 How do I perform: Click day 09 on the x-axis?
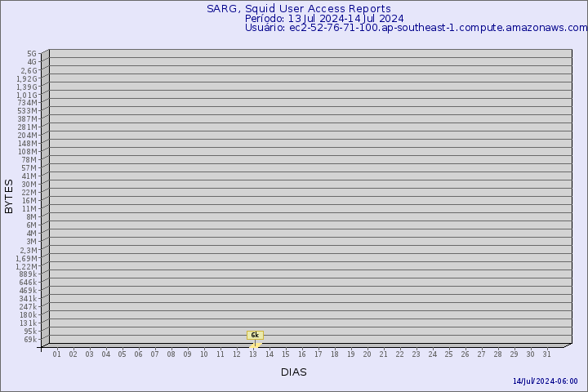(x=188, y=354)
